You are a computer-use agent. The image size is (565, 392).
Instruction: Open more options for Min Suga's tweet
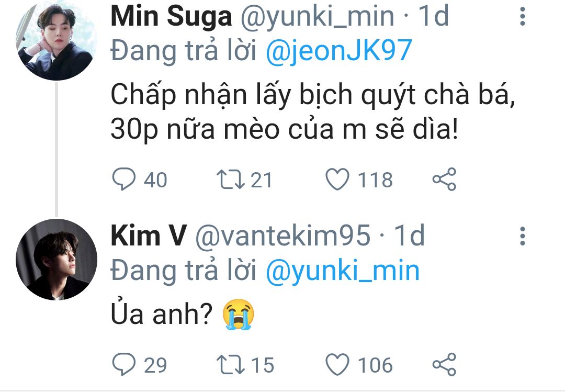522,17
